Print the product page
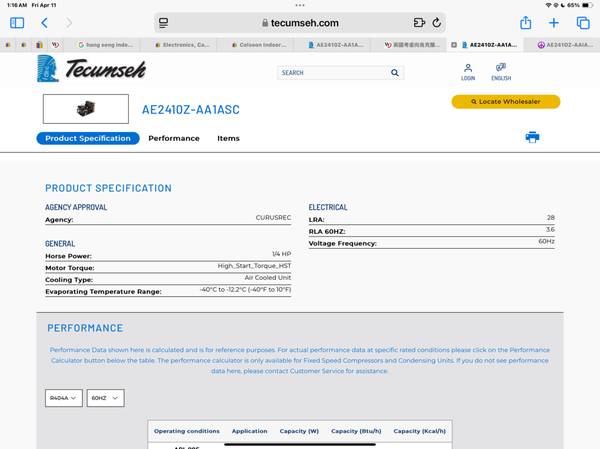600x449 pixels. click(x=532, y=137)
